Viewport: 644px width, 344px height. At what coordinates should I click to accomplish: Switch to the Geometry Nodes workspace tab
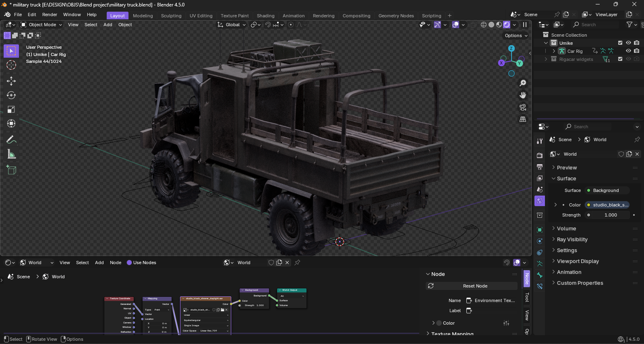pyautogui.click(x=396, y=16)
